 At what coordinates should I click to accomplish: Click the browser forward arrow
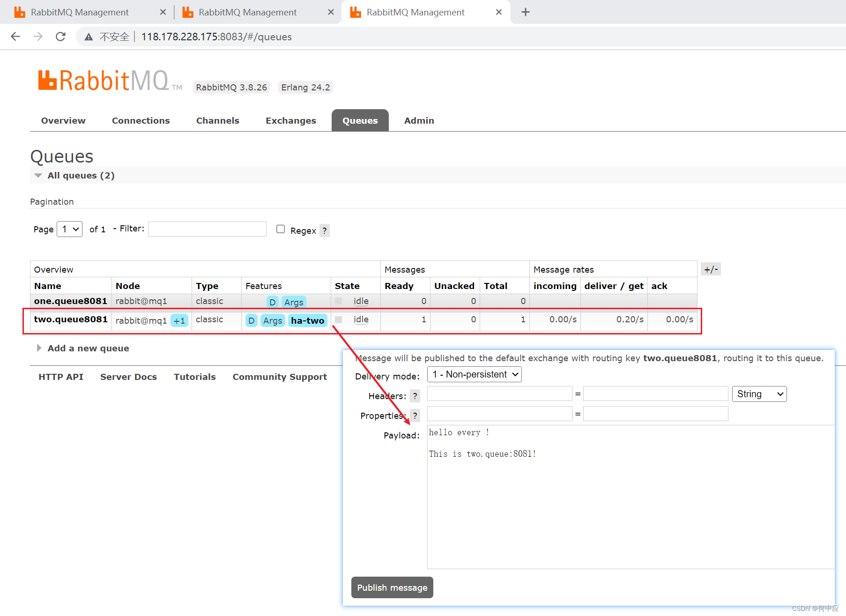click(x=38, y=37)
